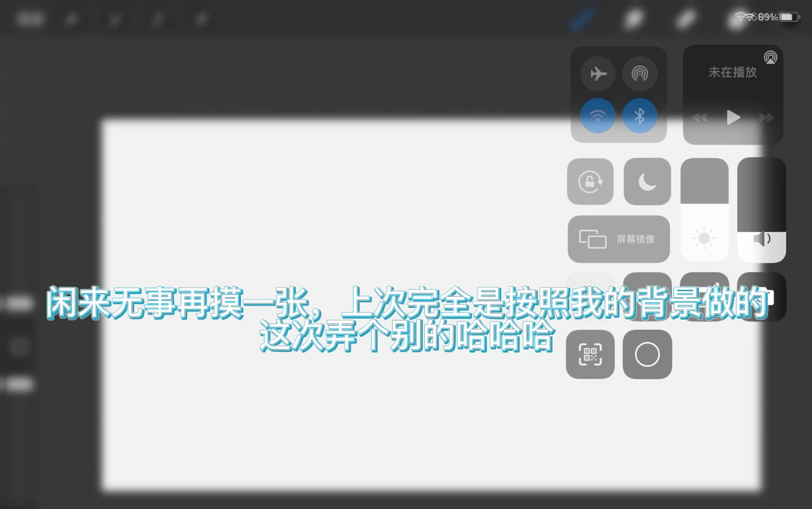
Task: Turn off Wi-Fi in Control Center
Action: point(598,116)
